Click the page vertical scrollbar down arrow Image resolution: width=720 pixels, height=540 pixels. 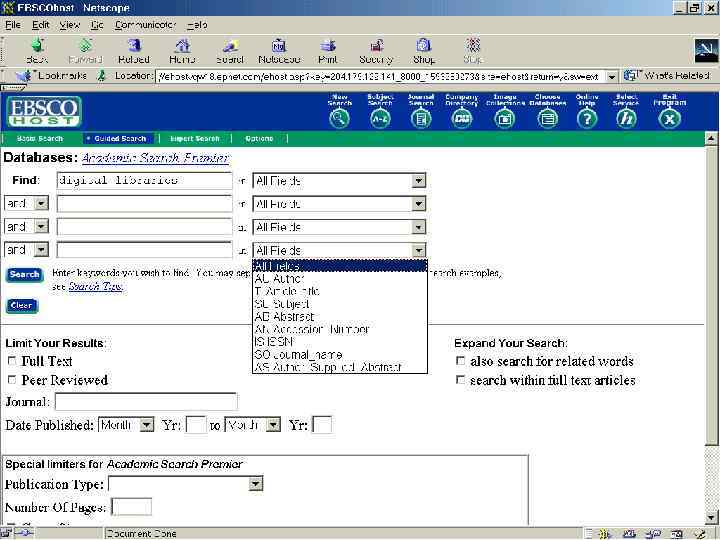click(x=711, y=517)
